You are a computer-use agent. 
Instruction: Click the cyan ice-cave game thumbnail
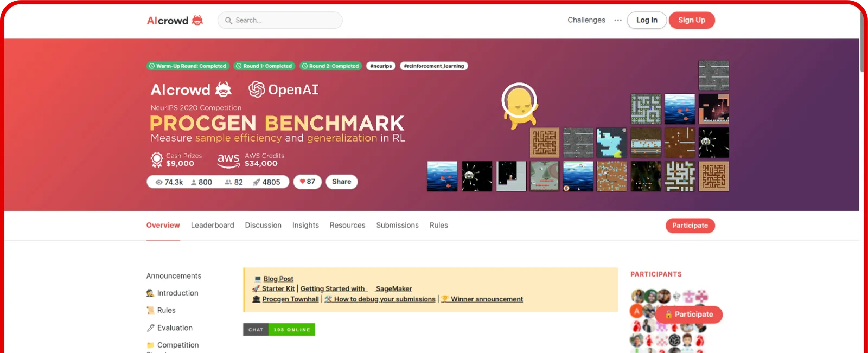click(x=612, y=143)
